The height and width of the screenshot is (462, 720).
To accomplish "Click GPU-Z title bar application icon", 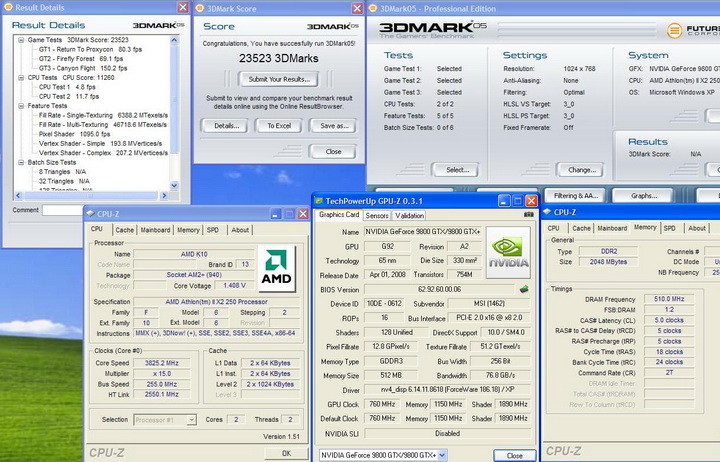I will click(x=319, y=201).
